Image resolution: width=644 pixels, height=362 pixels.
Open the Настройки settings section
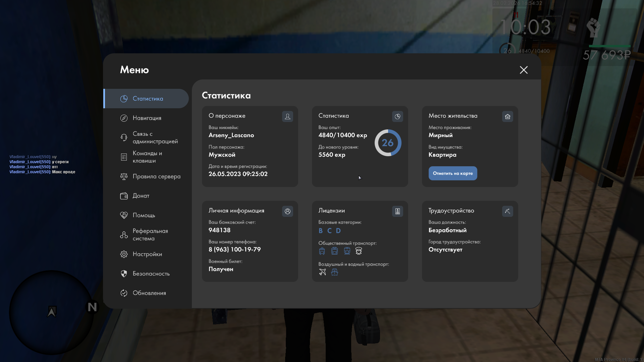pyautogui.click(x=147, y=254)
